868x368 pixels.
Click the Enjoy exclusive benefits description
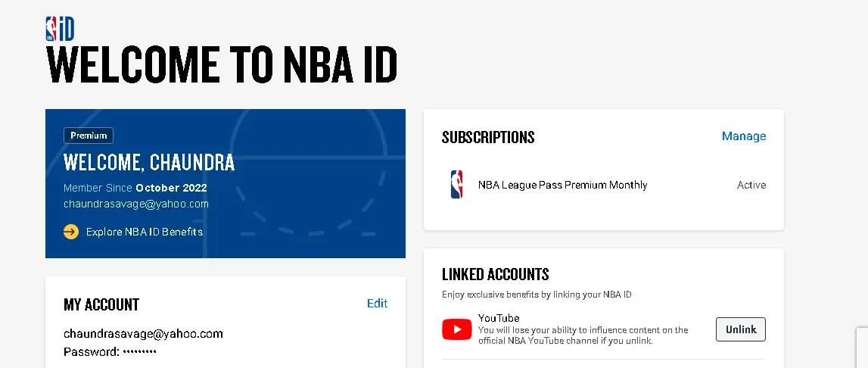(x=537, y=295)
